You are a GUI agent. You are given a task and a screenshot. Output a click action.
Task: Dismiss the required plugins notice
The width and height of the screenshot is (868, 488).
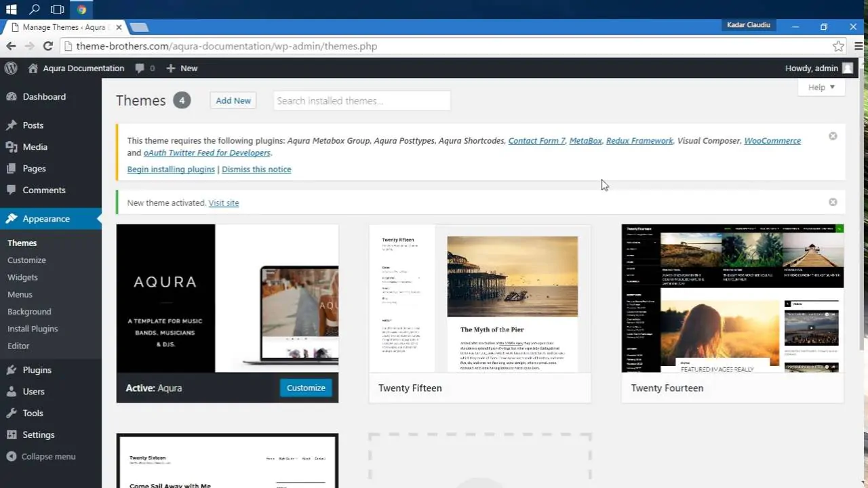(833, 136)
